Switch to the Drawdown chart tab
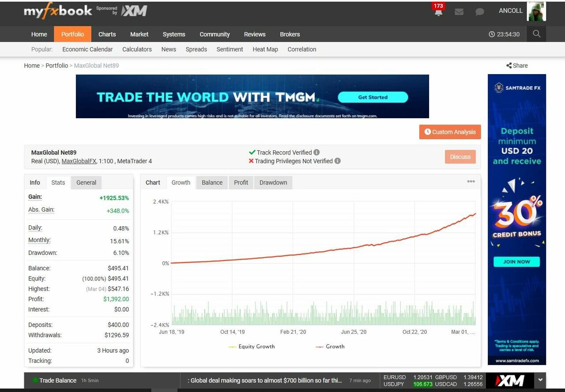The width and height of the screenshot is (565, 392). tap(273, 183)
